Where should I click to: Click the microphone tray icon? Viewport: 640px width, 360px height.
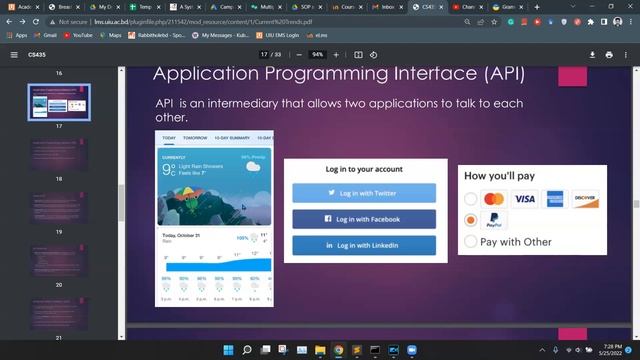coord(556,350)
